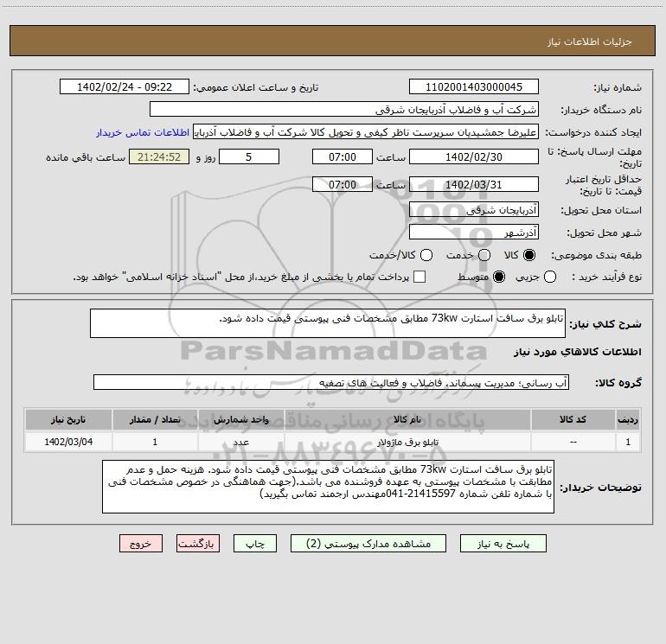Click the remaining time field 21:24:52
The width and height of the screenshot is (666, 644).
point(159,157)
